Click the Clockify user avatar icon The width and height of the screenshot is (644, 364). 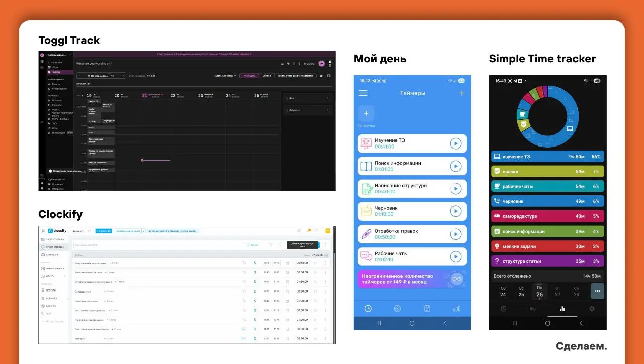[328, 231]
